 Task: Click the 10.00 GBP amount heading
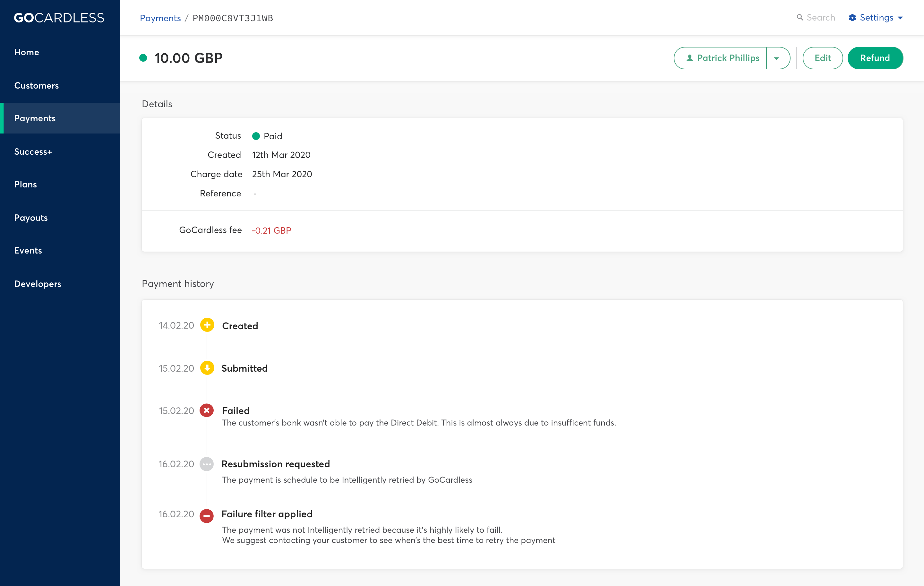tap(188, 58)
